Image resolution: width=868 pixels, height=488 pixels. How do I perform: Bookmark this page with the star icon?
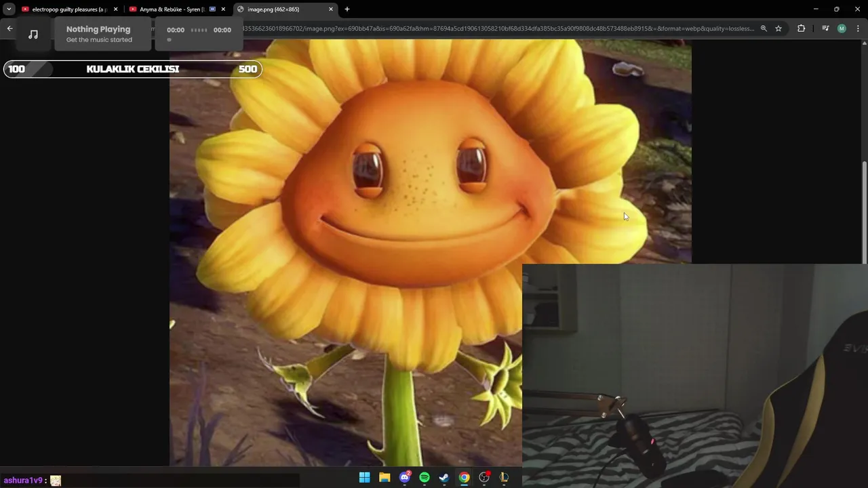click(x=778, y=28)
